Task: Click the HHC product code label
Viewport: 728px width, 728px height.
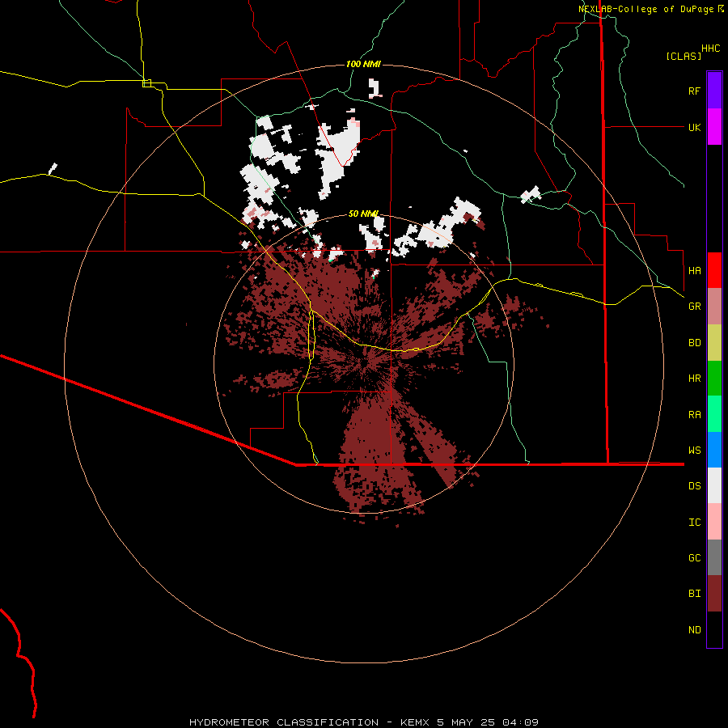Action: [x=710, y=49]
